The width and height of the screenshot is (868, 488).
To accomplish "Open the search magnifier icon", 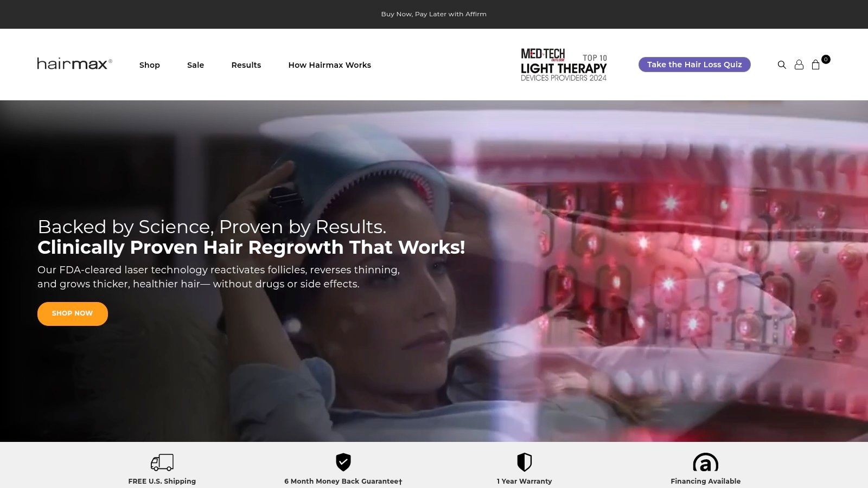I will click(782, 65).
